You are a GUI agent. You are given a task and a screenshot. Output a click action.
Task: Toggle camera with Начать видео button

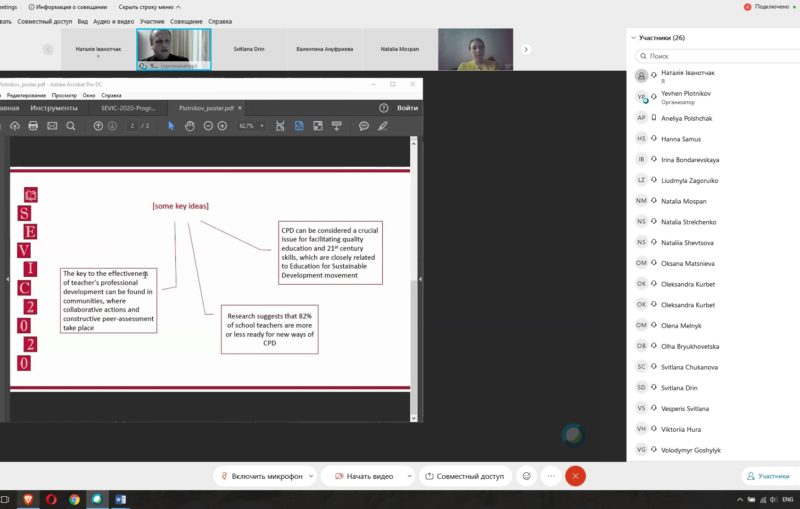(x=367, y=476)
